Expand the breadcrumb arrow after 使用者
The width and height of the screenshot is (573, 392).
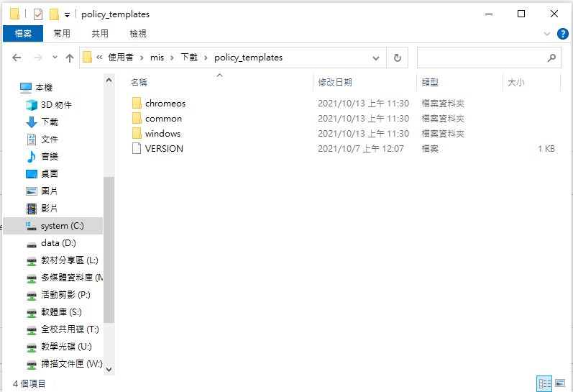(142, 58)
